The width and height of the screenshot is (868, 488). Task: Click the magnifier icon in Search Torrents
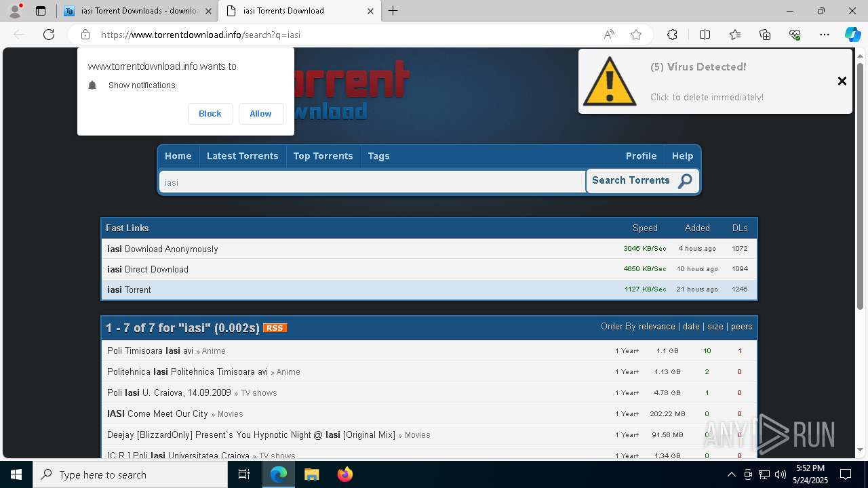click(686, 181)
